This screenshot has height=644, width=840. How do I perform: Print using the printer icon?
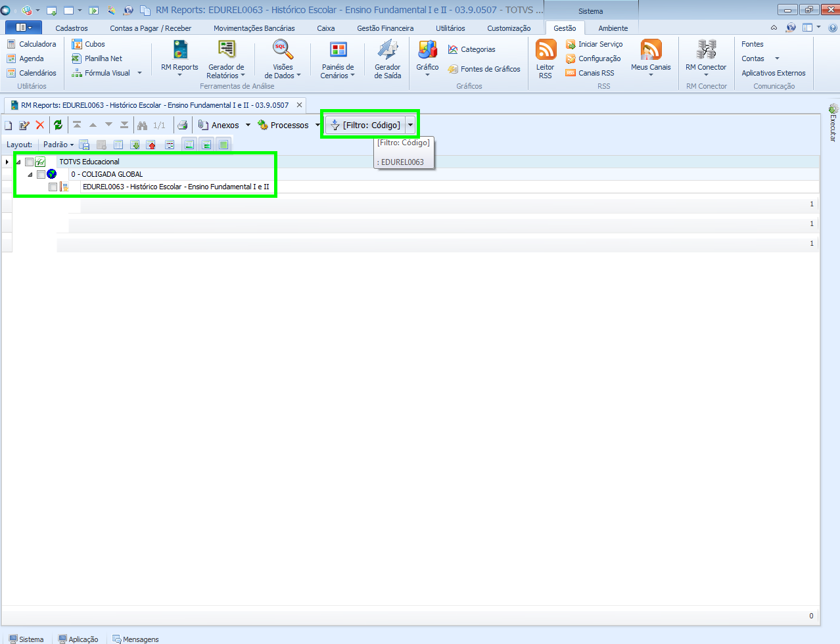(183, 126)
